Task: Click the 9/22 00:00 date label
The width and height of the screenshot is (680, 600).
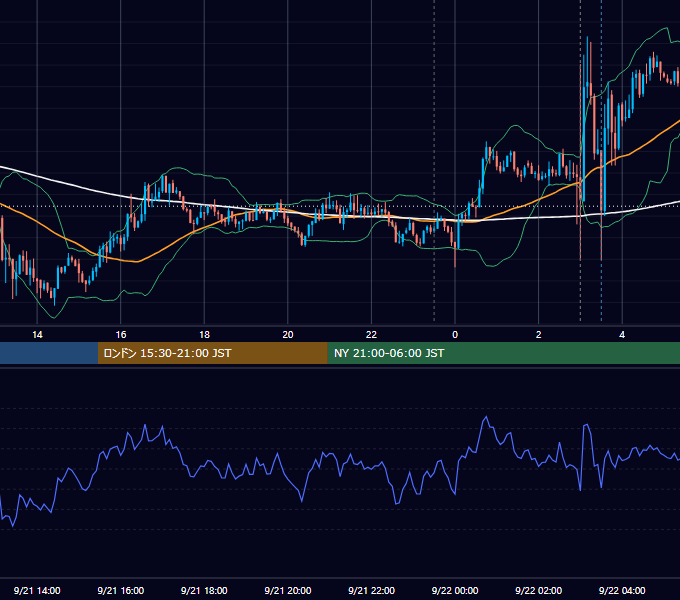Action: 455,590
